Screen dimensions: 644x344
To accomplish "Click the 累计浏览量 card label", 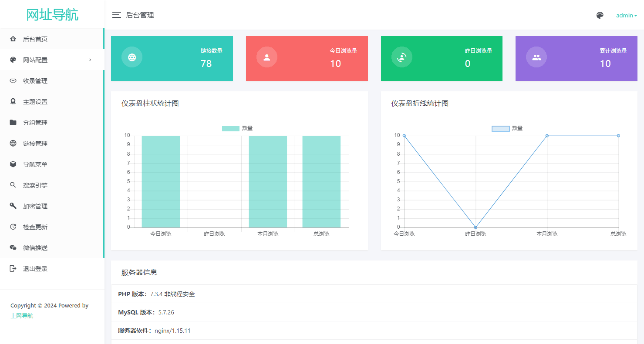I will pyautogui.click(x=613, y=51).
